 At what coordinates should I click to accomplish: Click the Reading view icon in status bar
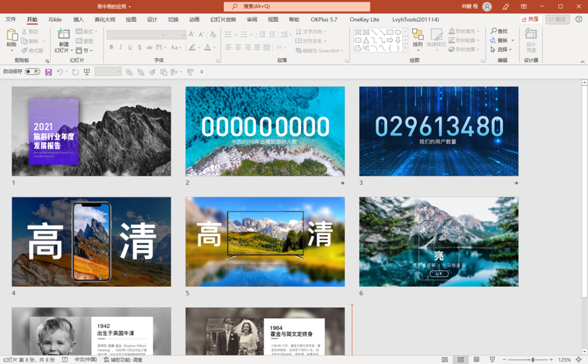476,360
